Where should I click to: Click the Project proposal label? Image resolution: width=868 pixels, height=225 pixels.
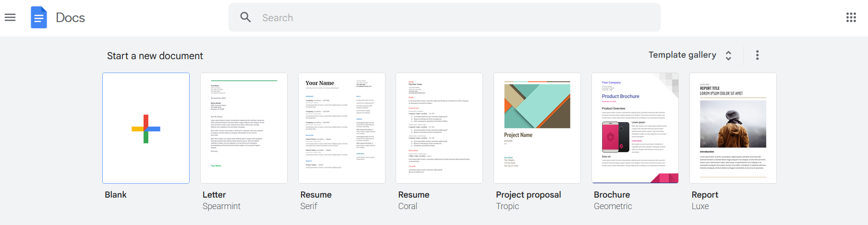click(x=528, y=195)
